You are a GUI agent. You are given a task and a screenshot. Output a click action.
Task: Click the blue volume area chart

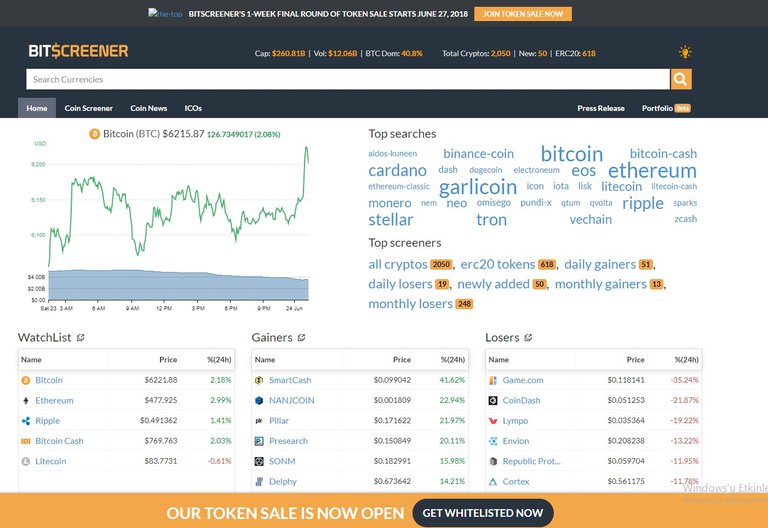point(179,285)
